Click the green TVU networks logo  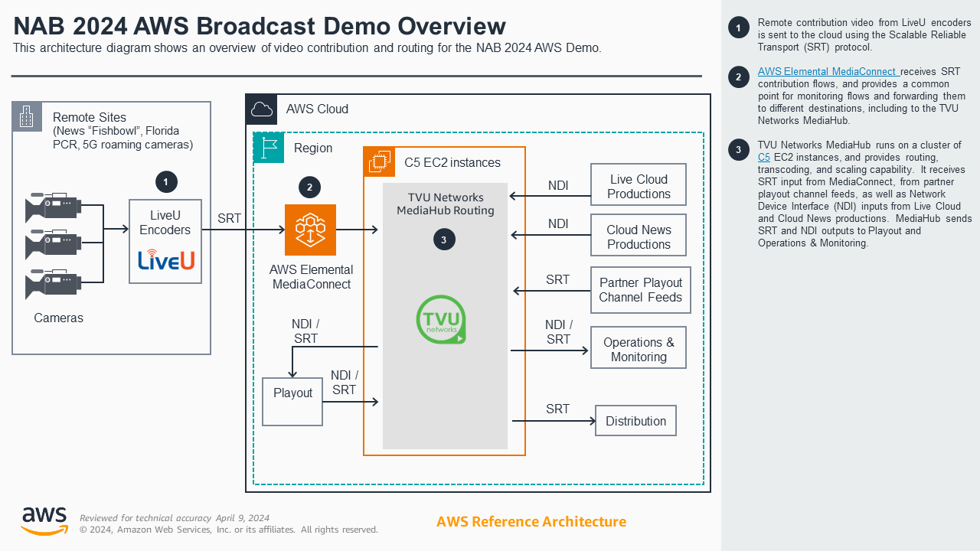click(441, 319)
